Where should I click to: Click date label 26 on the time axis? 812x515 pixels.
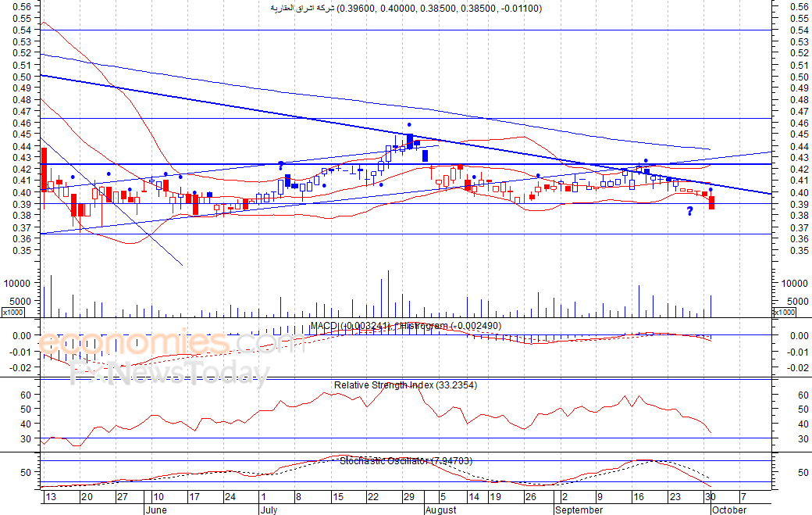coord(531,497)
